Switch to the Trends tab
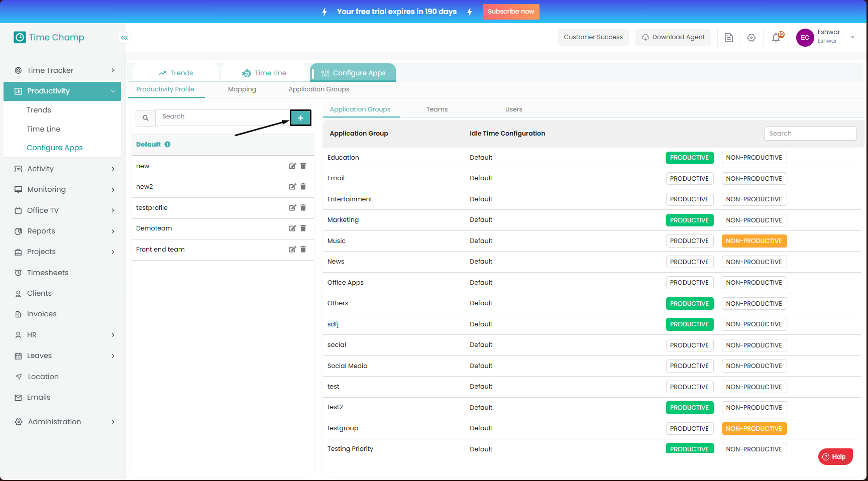868x481 pixels. pos(176,73)
